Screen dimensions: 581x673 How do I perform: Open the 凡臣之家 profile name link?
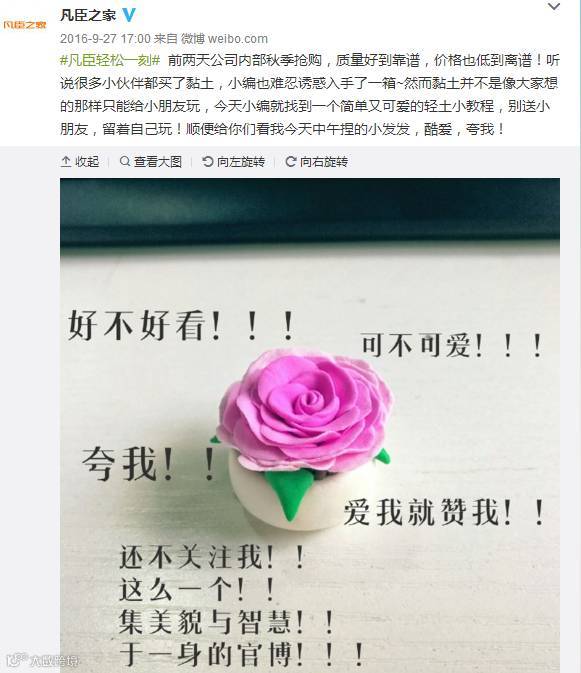[88, 15]
